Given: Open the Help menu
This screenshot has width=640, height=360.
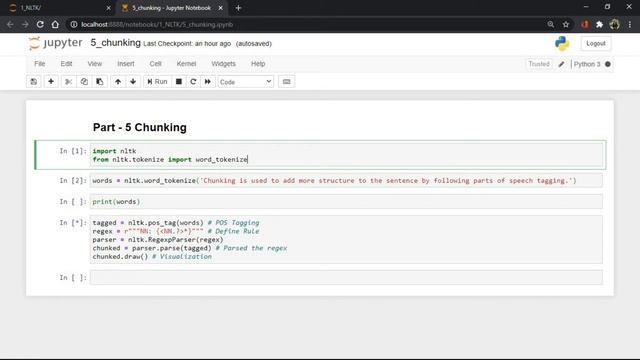Looking at the screenshot, I should click(x=258, y=64).
